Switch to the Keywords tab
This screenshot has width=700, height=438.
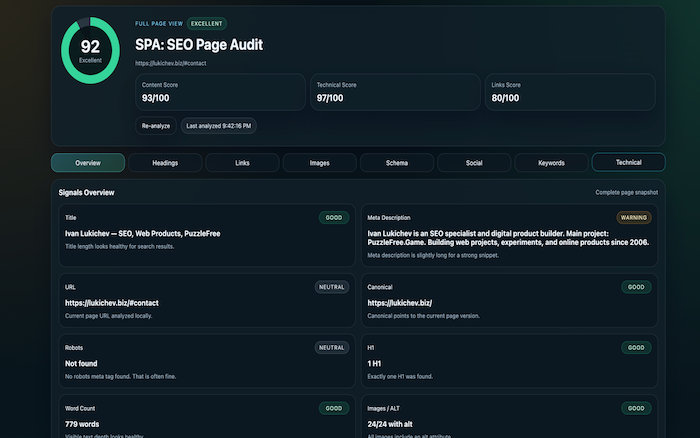tap(551, 163)
